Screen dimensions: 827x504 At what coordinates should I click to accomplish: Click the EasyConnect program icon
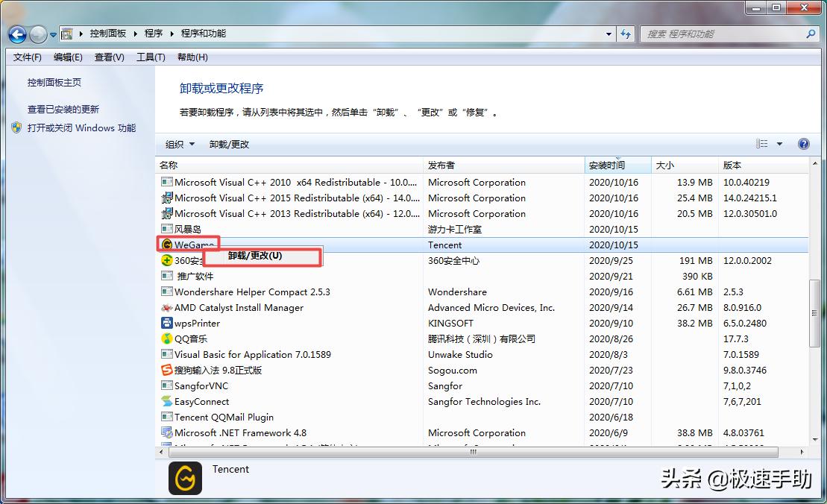tap(166, 401)
